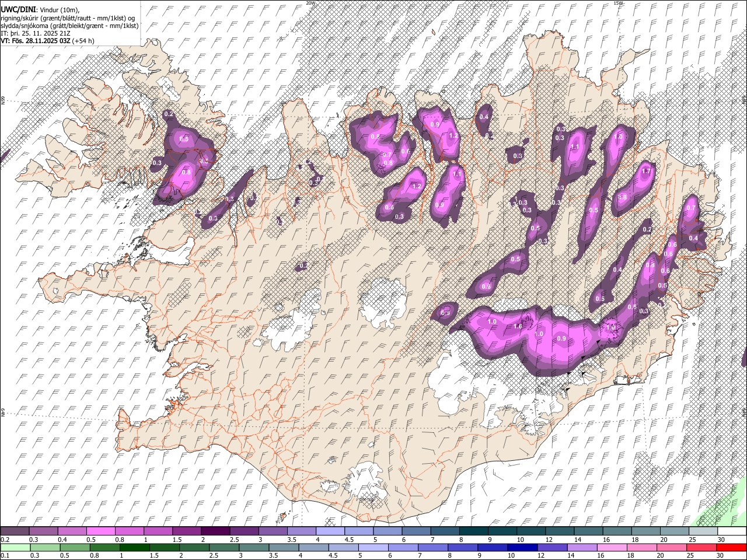Pick the pale green bottom swatch starting at 0.1
Screen dimensions: 747x560
(x=15, y=548)
